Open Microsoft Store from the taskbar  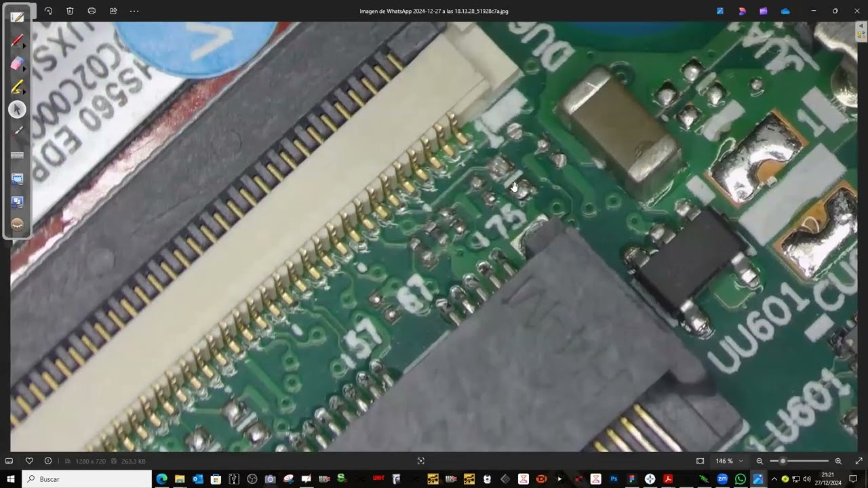click(216, 479)
